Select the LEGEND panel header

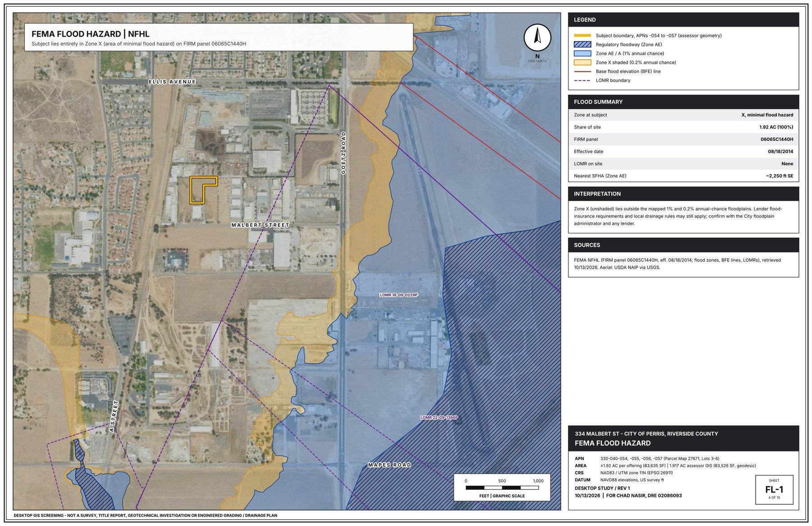click(x=683, y=20)
